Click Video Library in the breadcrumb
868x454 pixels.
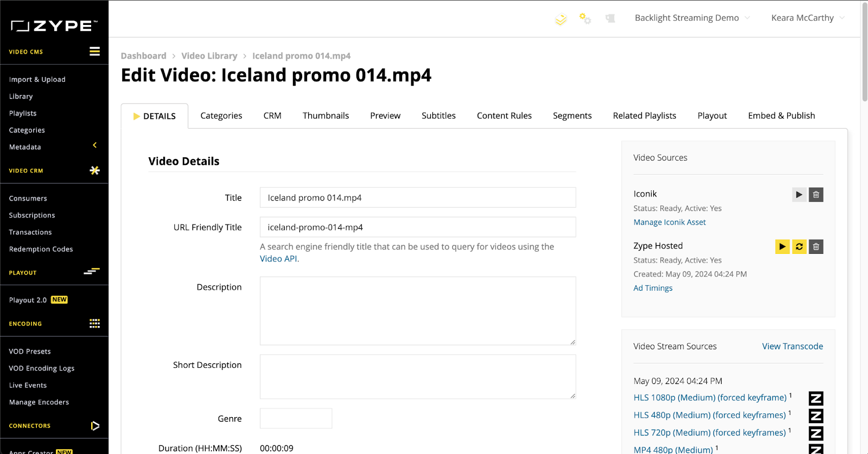tap(209, 56)
